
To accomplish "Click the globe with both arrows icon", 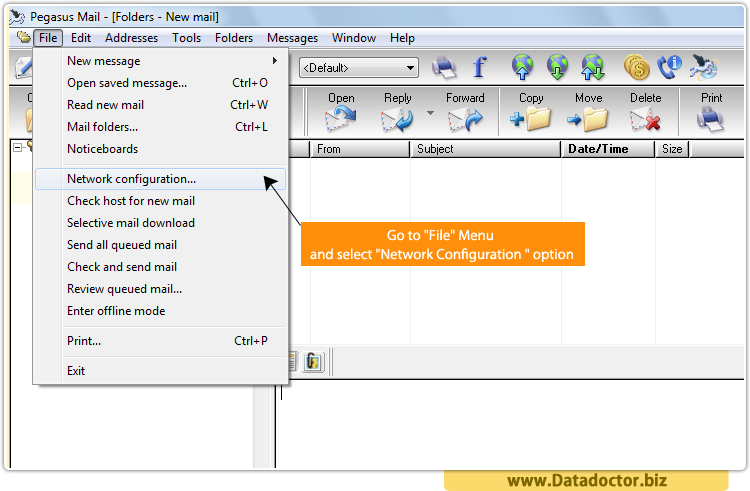I will (593, 67).
